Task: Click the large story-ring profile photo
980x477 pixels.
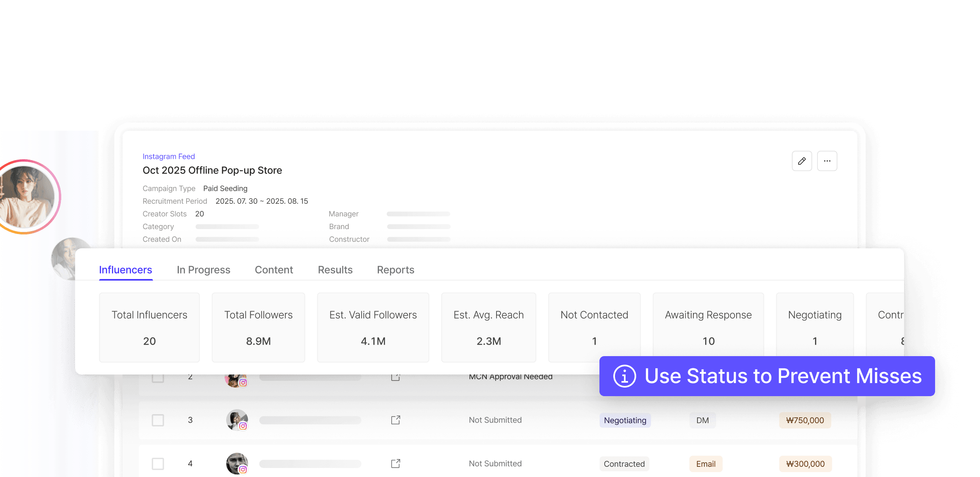Action: pyautogui.click(x=25, y=197)
